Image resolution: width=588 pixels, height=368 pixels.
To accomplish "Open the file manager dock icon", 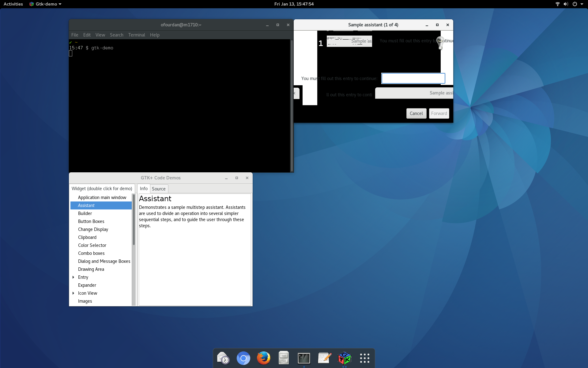I will (284, 358).
